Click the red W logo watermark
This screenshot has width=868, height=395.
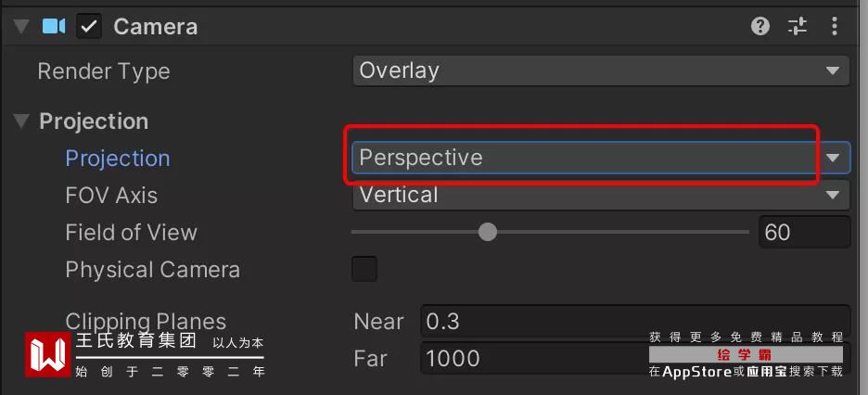click(x=49, y=353)
